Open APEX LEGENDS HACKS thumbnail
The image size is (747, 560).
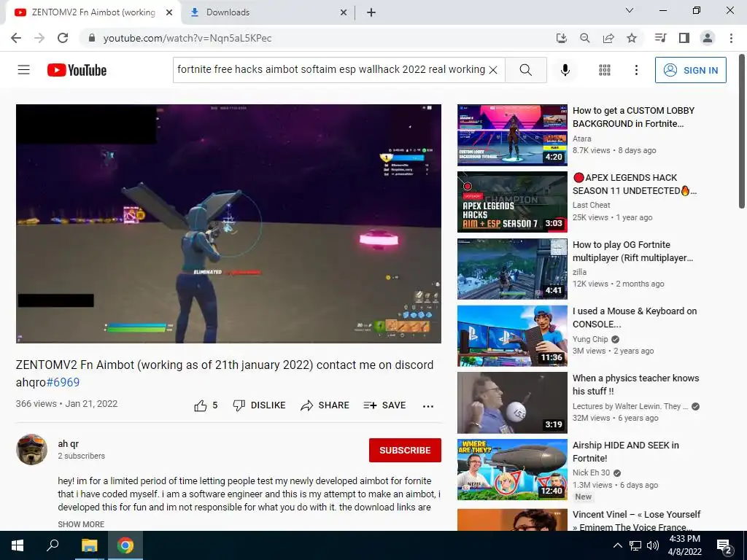coord(512,202)
